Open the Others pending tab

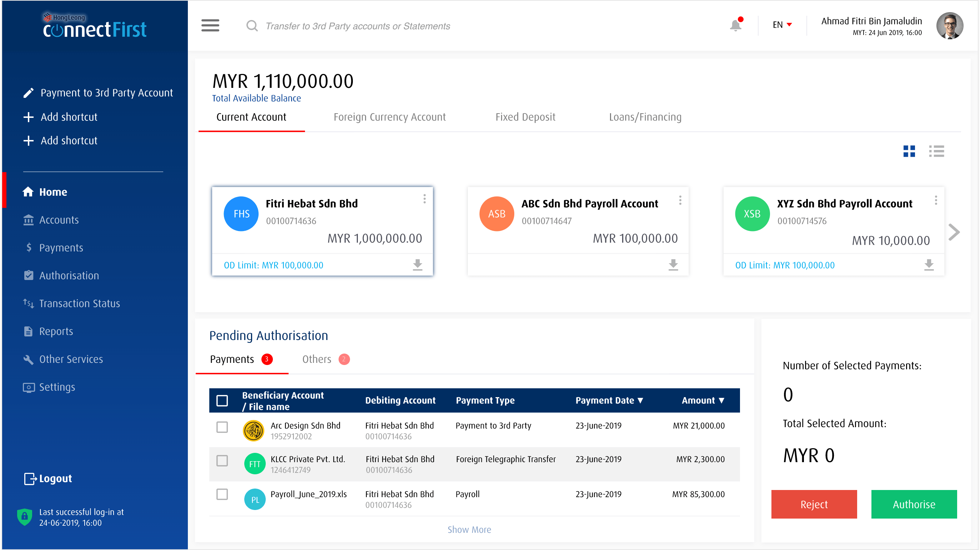pyautogui.click(x=325, y=359)
